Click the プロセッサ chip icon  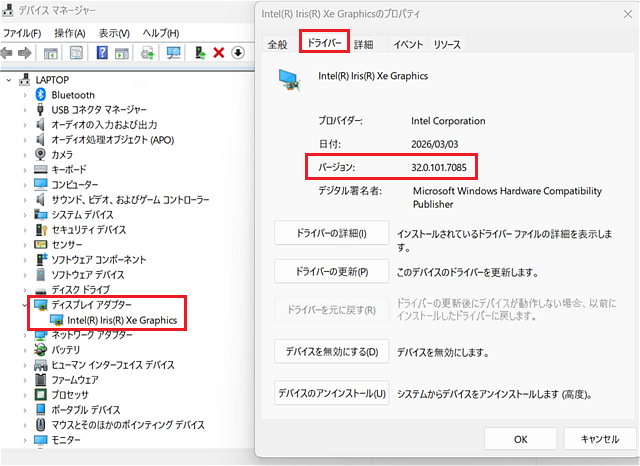pos(40,395)
